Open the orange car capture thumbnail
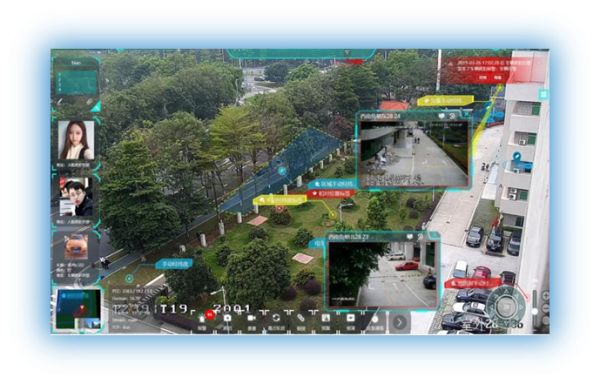 [x=76, y=247]
